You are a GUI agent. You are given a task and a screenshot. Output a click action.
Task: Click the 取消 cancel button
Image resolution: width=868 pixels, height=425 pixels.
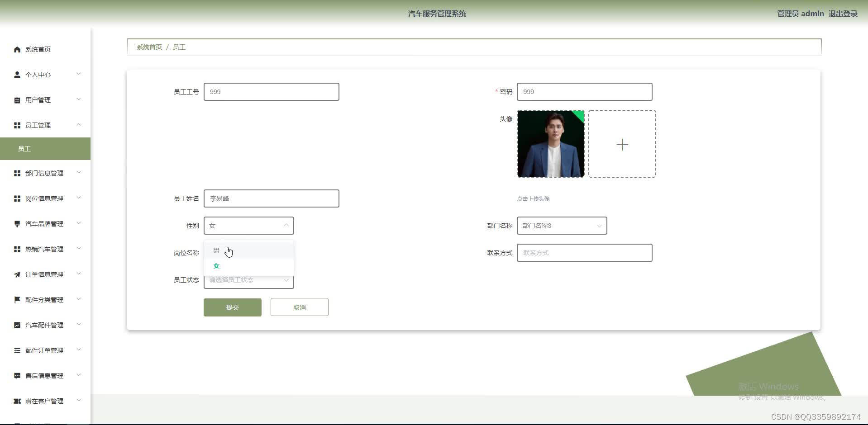click(x=300, y=307)
